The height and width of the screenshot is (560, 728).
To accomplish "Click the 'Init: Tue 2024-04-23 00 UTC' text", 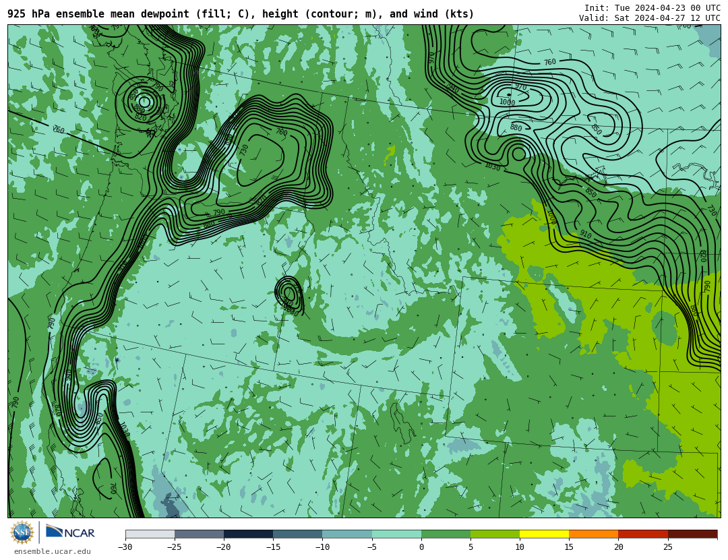I will [x=653, y=8].
